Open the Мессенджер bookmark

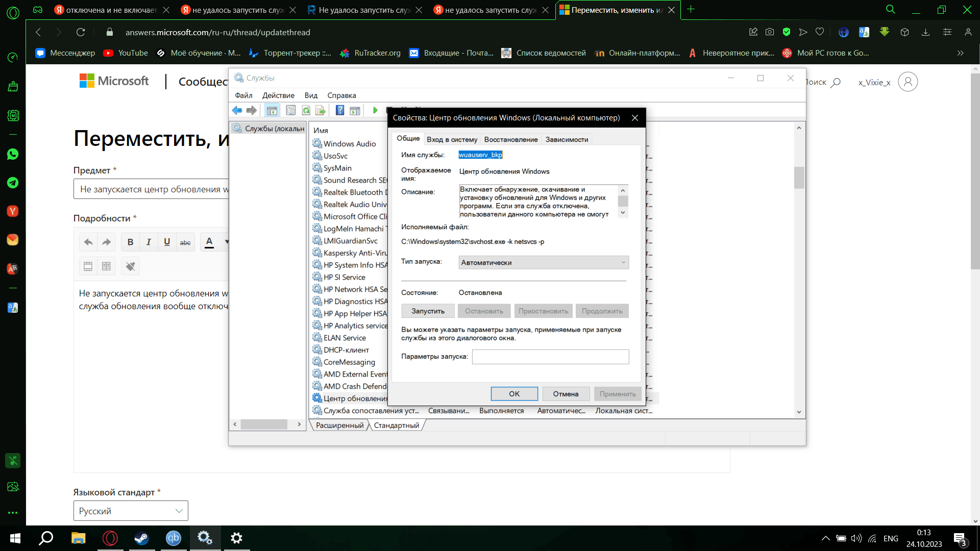point(66,53)
